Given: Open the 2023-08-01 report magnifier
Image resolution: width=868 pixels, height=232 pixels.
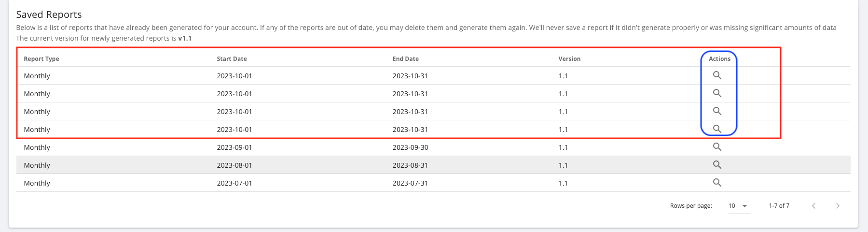Looking at the screenshot, I should 717,165.
